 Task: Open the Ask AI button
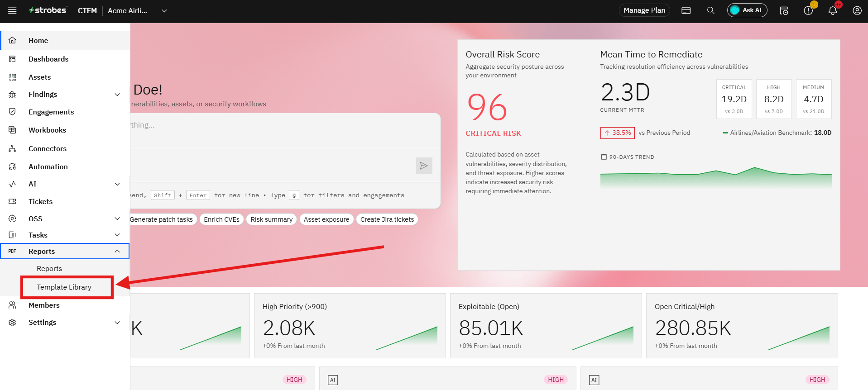pyautogui.click(x=747, y=10)
